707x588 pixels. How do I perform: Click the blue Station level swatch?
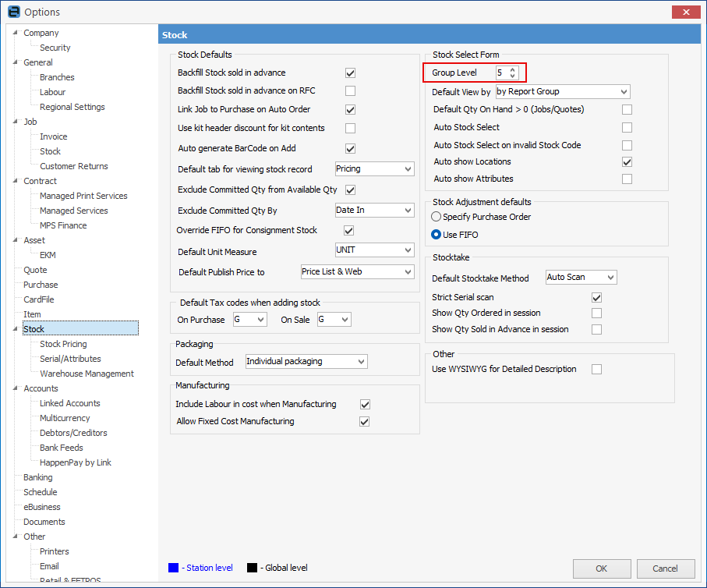(x=173, y=568)
